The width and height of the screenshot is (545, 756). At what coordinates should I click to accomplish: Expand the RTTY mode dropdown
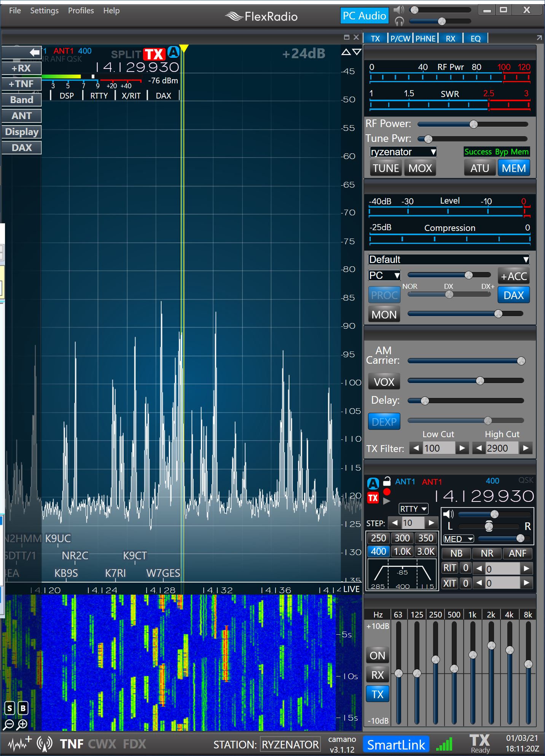[x=413, y=509]
